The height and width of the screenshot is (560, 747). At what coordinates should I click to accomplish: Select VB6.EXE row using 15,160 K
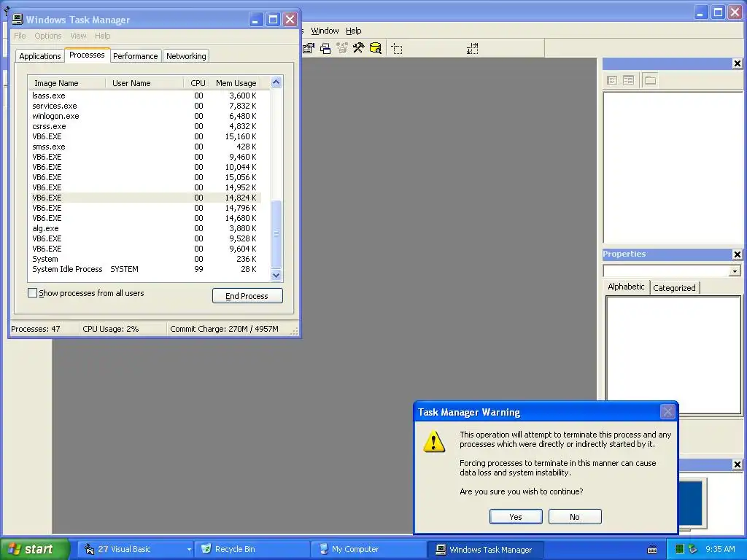(145, 136)
